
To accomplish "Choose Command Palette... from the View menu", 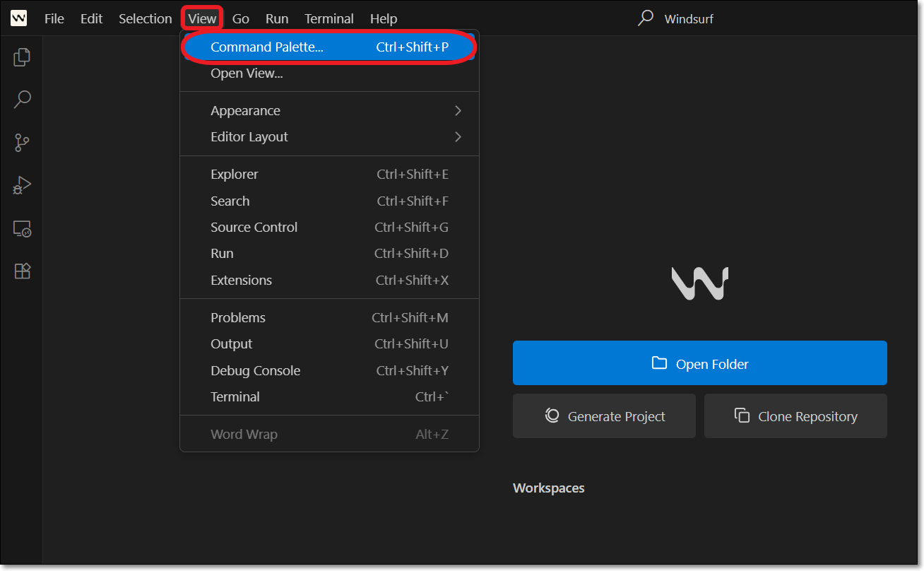I will [x=329, y=47].
